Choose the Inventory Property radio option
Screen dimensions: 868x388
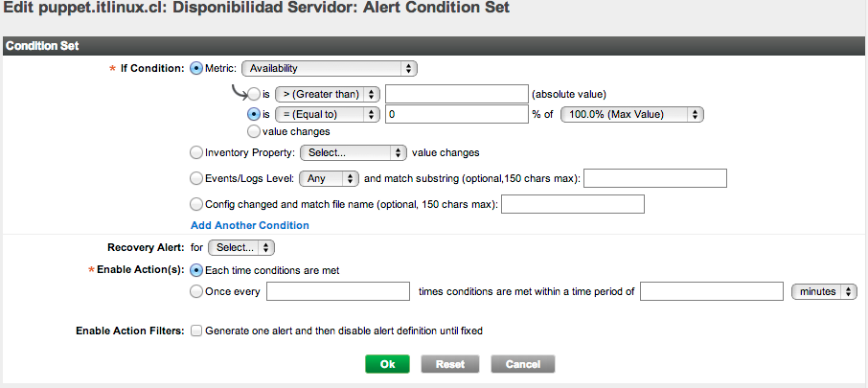click(x=196, y=151)
